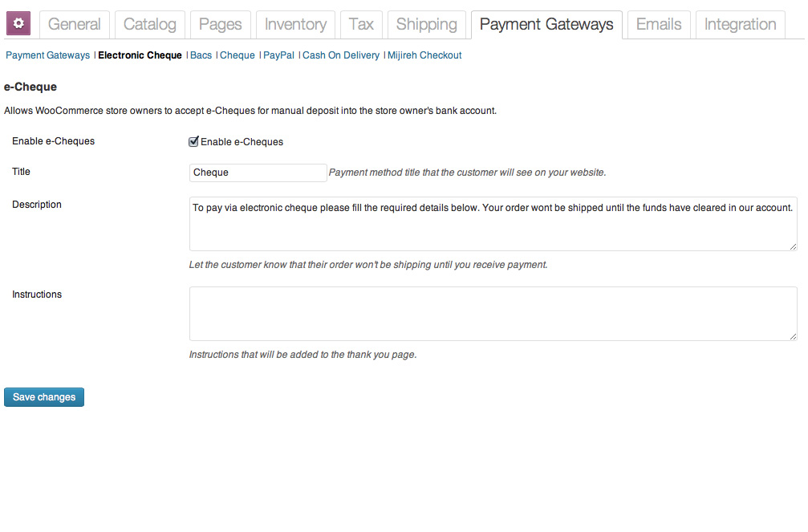The width and height of the screenshot is (808, 532).
Task: Save changes to the e-Cheque settings
Action: tap(44, 397)
